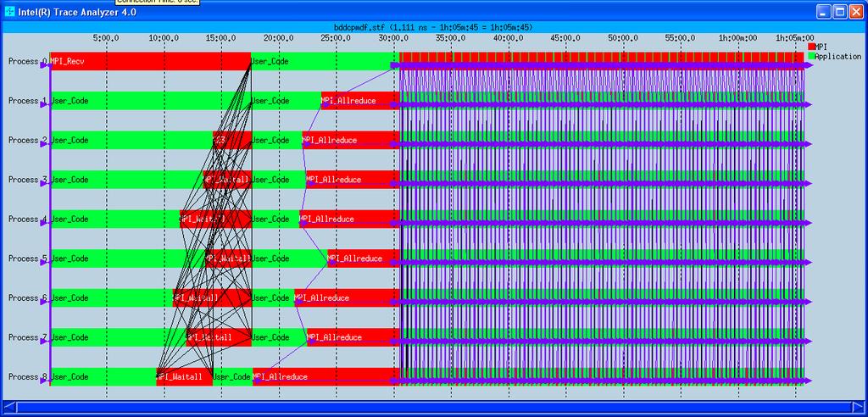
Task: Select the MPI_Waitall bar on Process 6
Action: pyautogui.click(x=212, y=297)
